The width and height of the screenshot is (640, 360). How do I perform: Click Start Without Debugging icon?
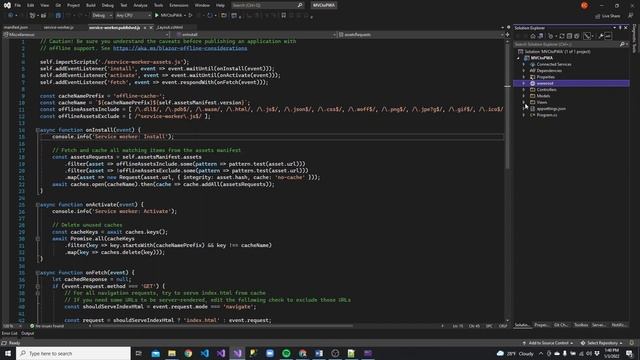click(190, 16)
